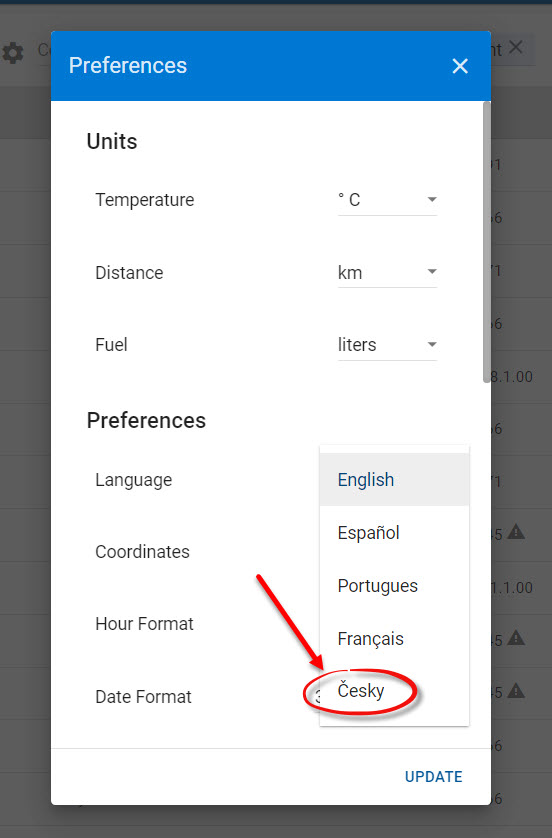Choose Español in the language list

(x=394, y=532)
